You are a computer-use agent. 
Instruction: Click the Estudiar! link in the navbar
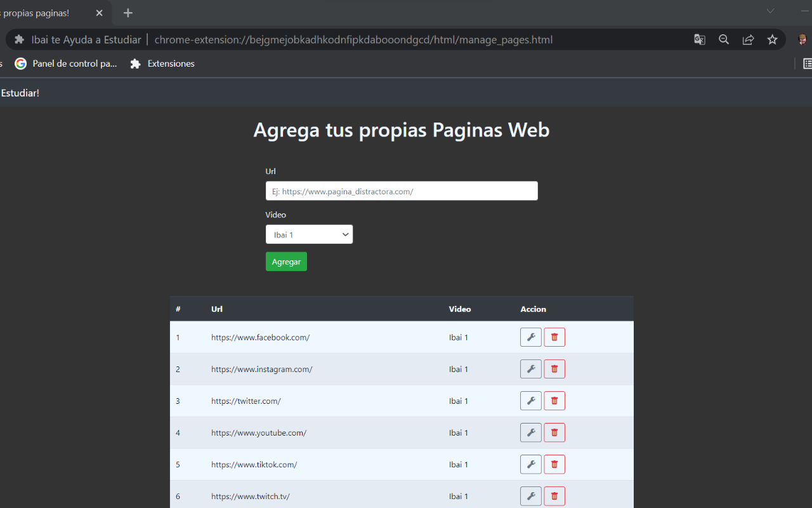pyautogui.click(x=20, y=93)
